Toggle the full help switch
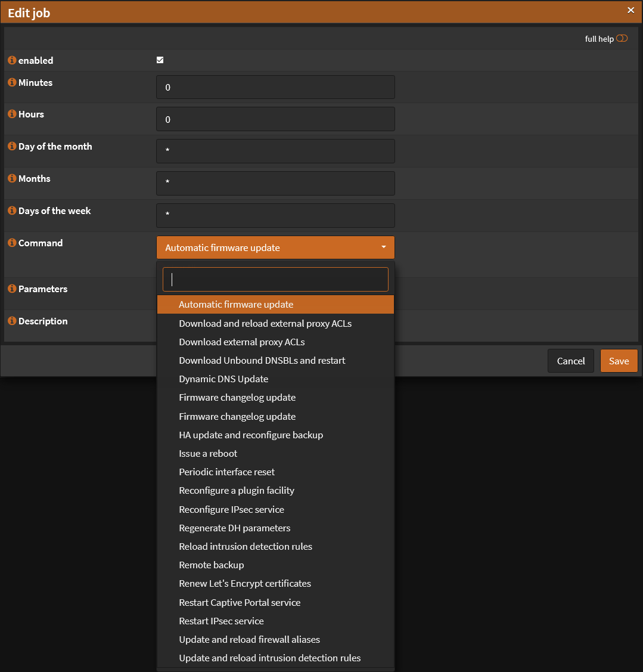Image resolution: width=643 pixels, height=672 pixels. (622, 39)
